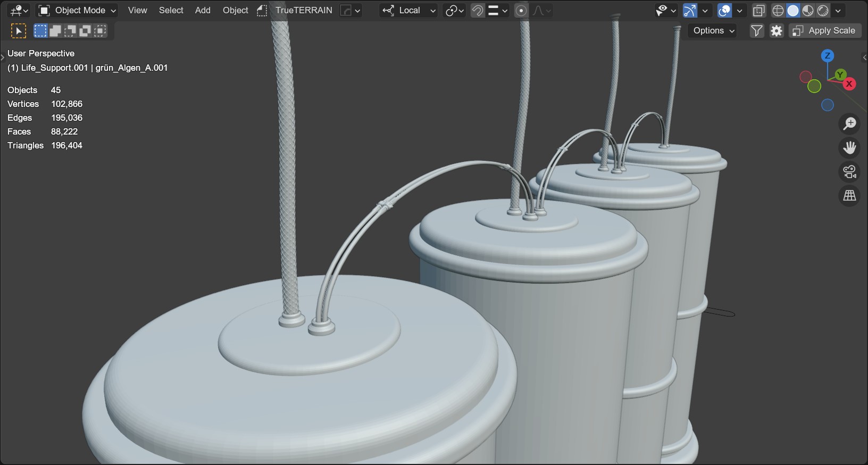Open the gizmo options dropdown arrow

point(705,10)
